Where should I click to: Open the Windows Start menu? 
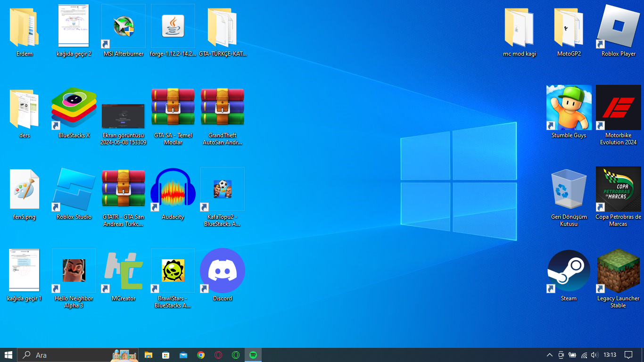8,355
